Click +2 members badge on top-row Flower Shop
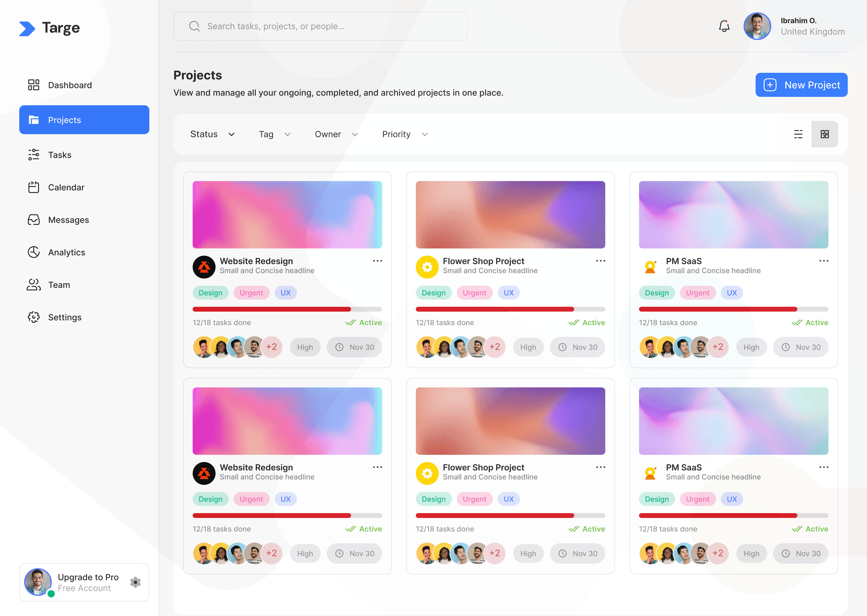Image resolution: width=867 pixels, height=616 pixels. [495, 347]
